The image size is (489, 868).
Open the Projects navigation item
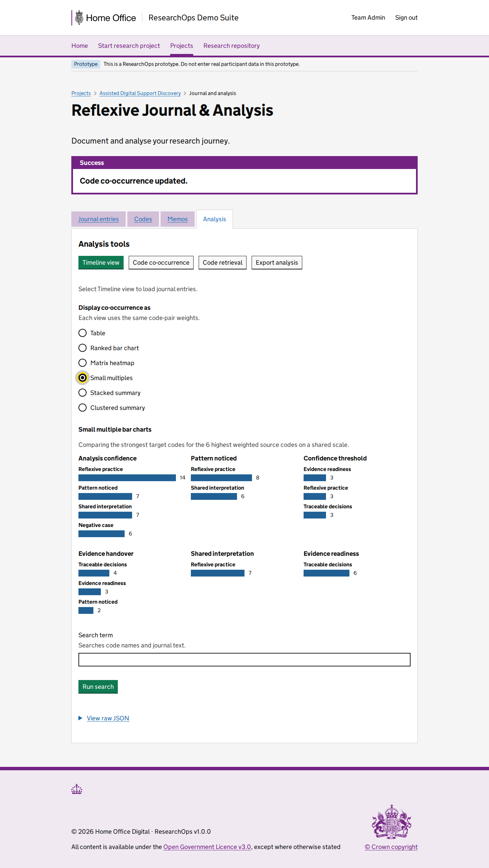(182, 46)
